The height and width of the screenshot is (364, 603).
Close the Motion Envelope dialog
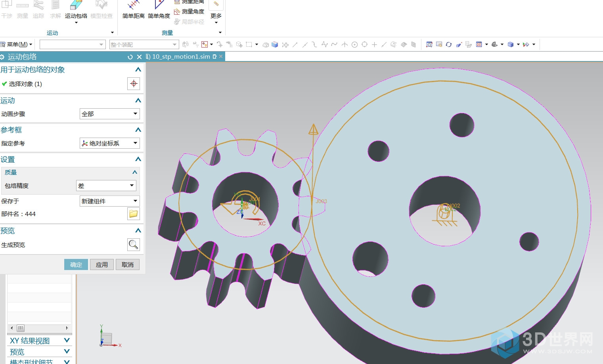(139, 57)
